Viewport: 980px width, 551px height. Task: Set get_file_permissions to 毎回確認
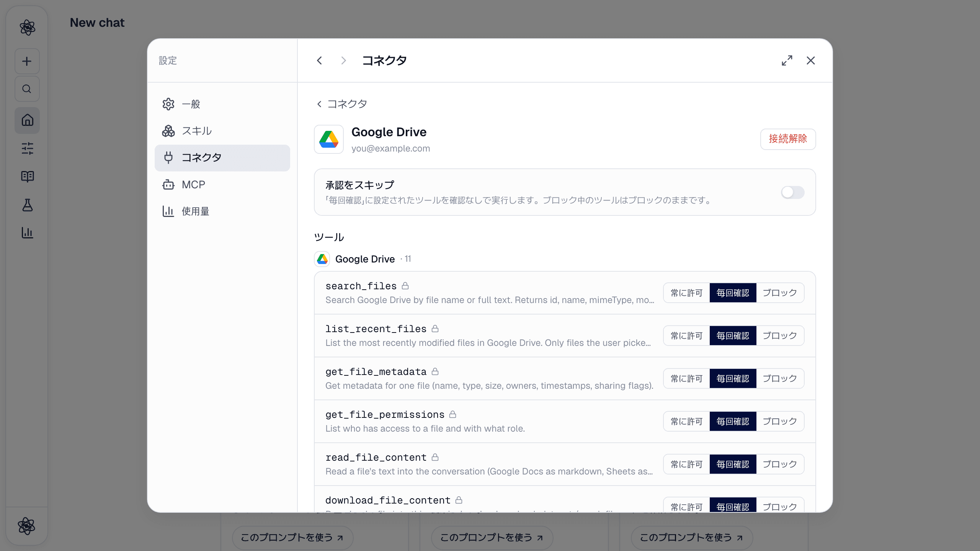pos(733,421)
